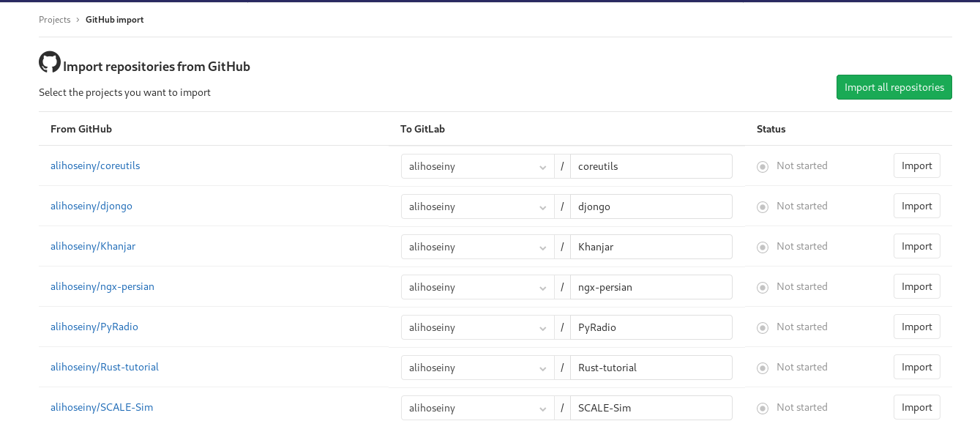
Task: Click the status icon in coreutils row
Action: click(x=763, y=167)
